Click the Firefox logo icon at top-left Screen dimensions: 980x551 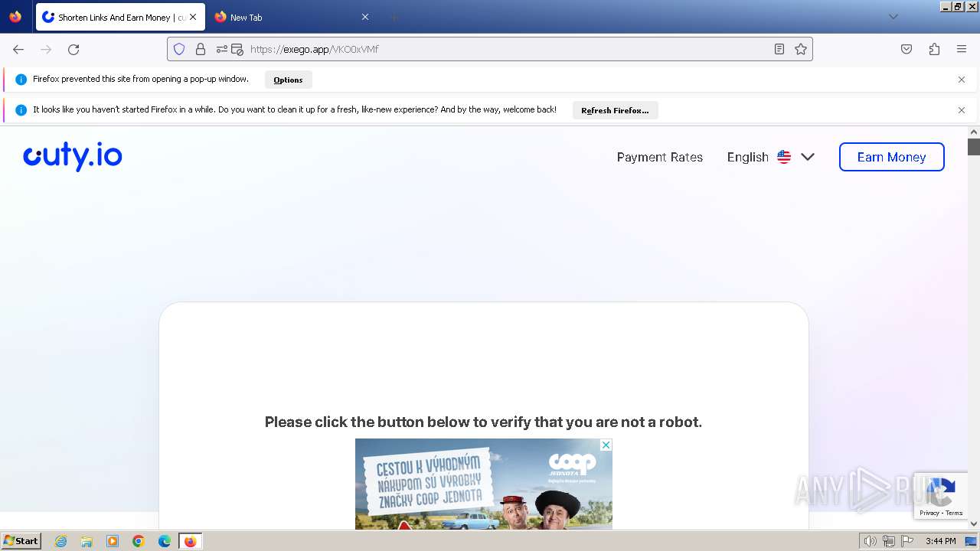pyautogui.click(x=15, y=17)
